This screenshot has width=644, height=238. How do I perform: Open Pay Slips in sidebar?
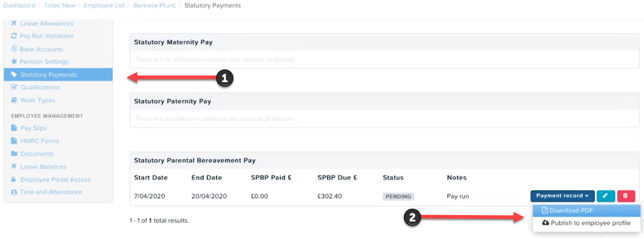click(33, 128)
